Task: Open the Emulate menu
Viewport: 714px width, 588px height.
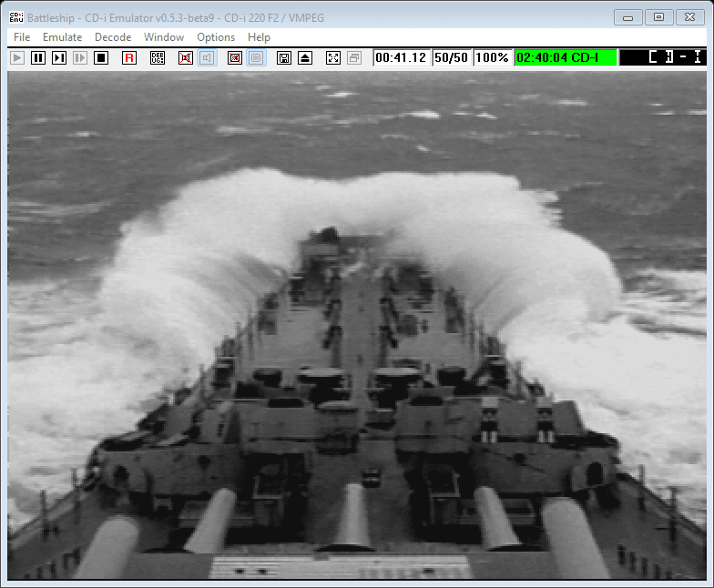Action: (x=62, y=37)
